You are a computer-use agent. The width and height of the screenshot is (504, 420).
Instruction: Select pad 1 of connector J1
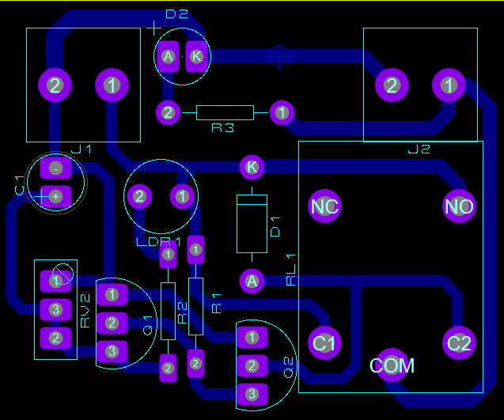[x=112, y=85]
